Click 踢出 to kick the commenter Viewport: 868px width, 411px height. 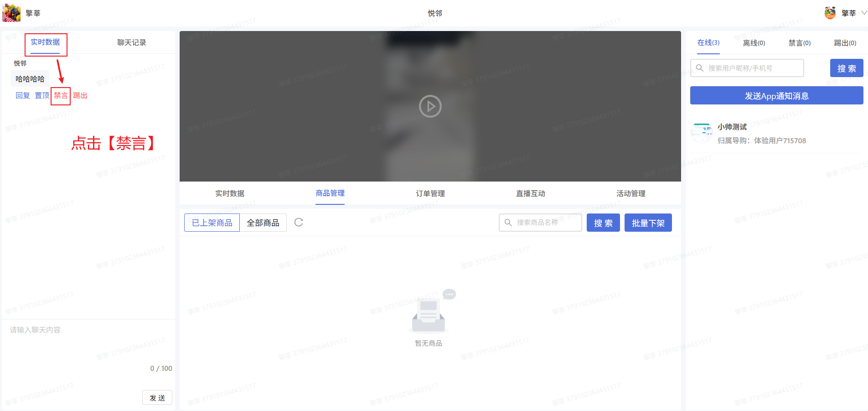tap(80, 95)
